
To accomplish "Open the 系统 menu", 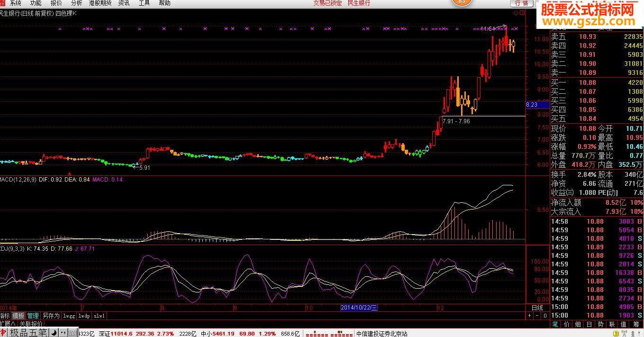I will [15, 3].
